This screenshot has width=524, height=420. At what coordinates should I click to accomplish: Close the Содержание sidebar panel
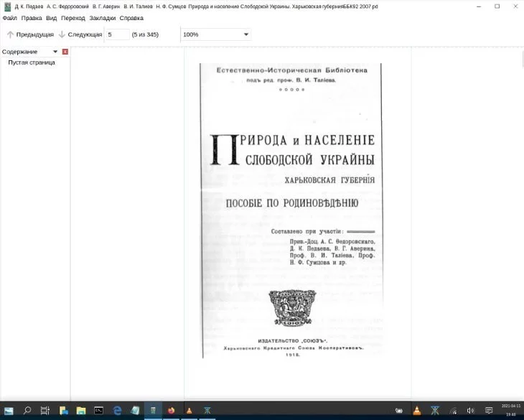click(65, 52)
